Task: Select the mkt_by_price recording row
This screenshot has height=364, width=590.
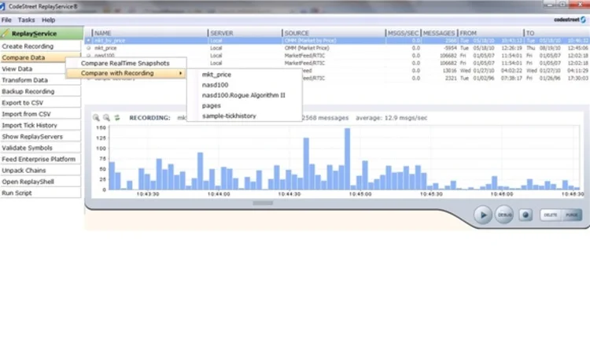Action: tap(337, 40)
